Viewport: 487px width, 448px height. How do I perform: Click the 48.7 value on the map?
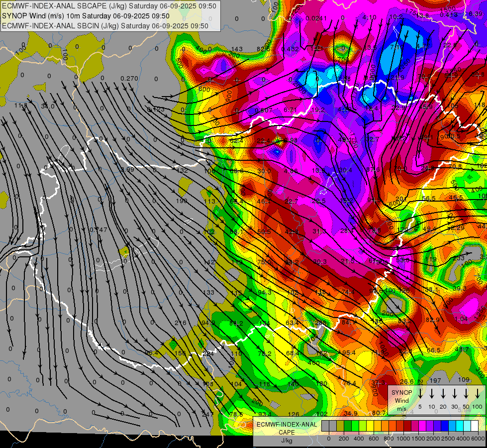tap(462, 349)
